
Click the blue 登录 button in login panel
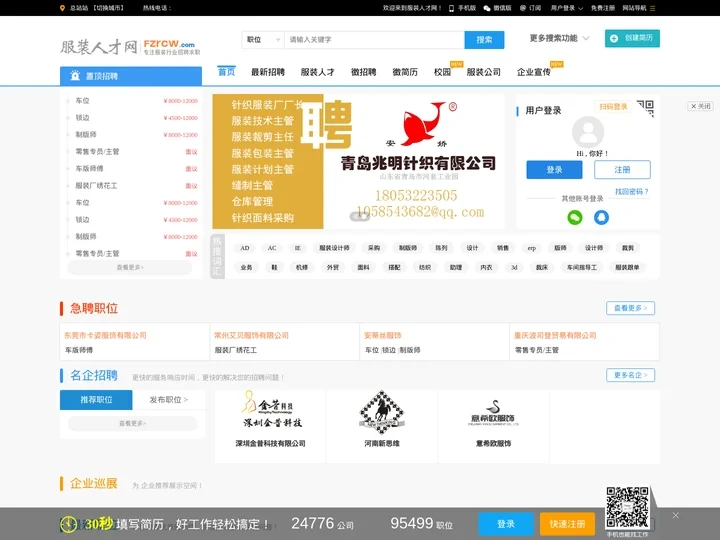coord(554,170)
